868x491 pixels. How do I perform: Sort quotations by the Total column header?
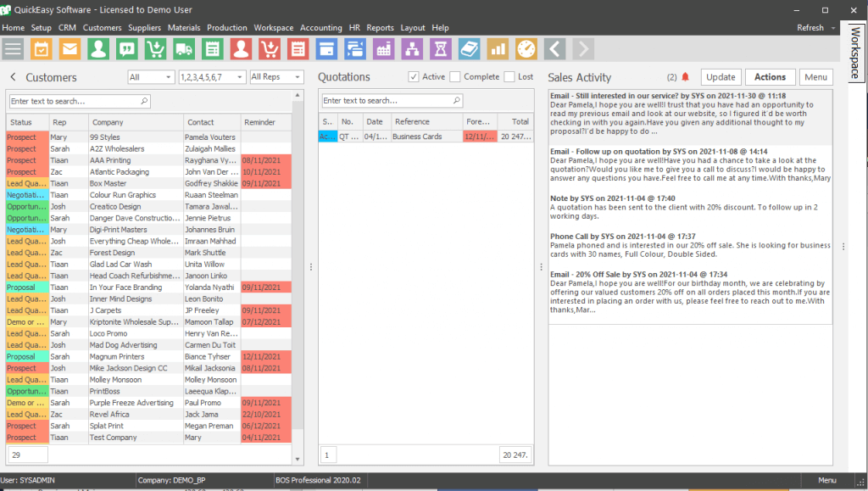515,122
